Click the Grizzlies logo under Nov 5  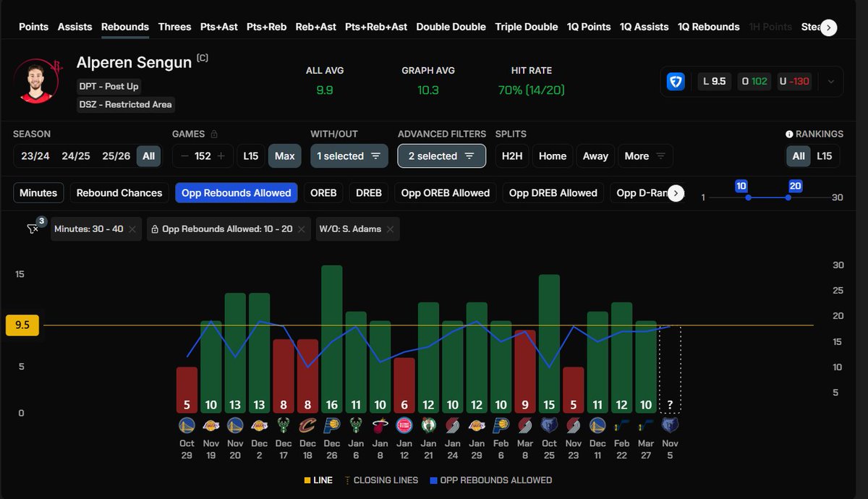670,425
